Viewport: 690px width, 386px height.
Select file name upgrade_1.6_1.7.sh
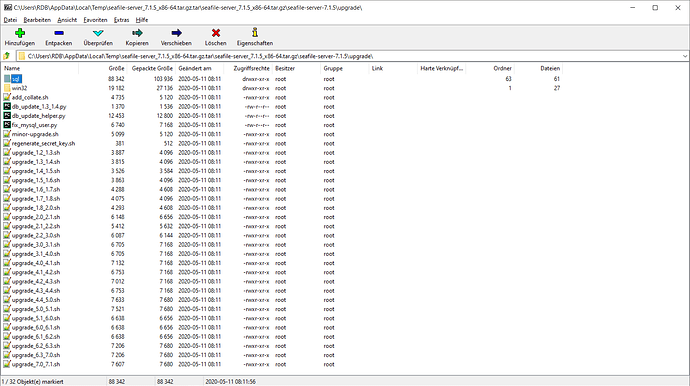36,189
